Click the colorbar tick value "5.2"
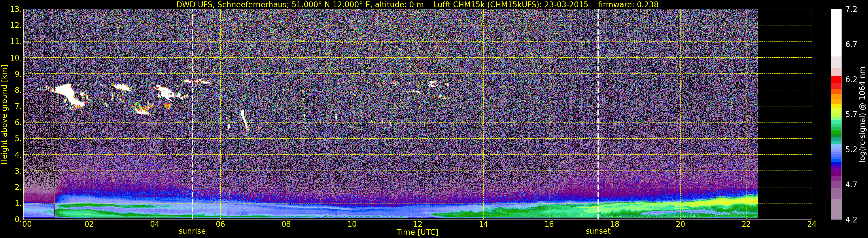The height and width of the screenshot is (238, 868). pos(851,150)
